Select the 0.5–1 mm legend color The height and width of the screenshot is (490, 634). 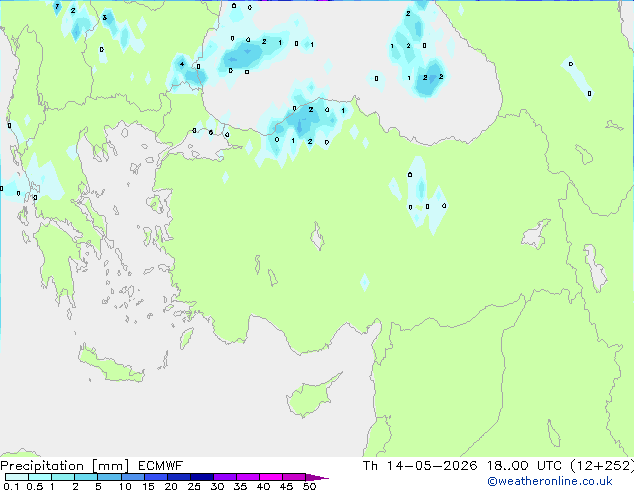coord(40,477)
